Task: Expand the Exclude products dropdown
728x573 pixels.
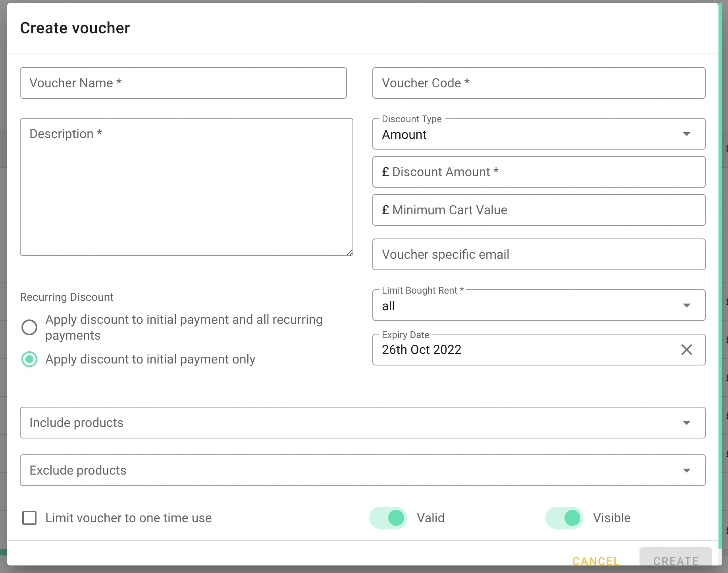Action: tap(362, 470)
